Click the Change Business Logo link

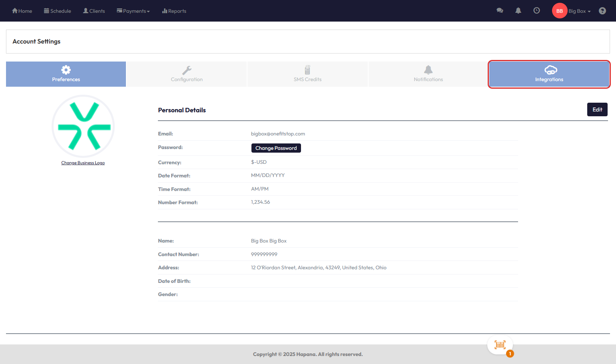[x=83, y=163]
